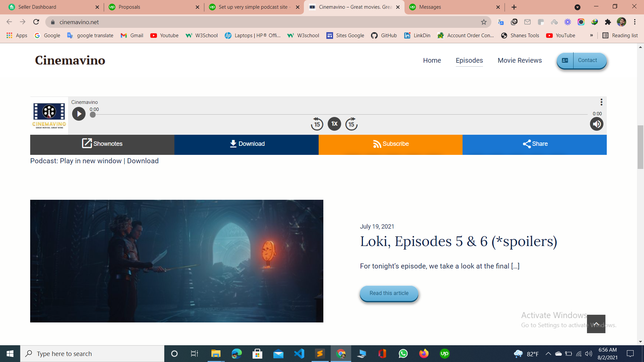This screenshot has height=362, width=644.
Task: Switch to Messages tab
Action: [x=454, y=7]
